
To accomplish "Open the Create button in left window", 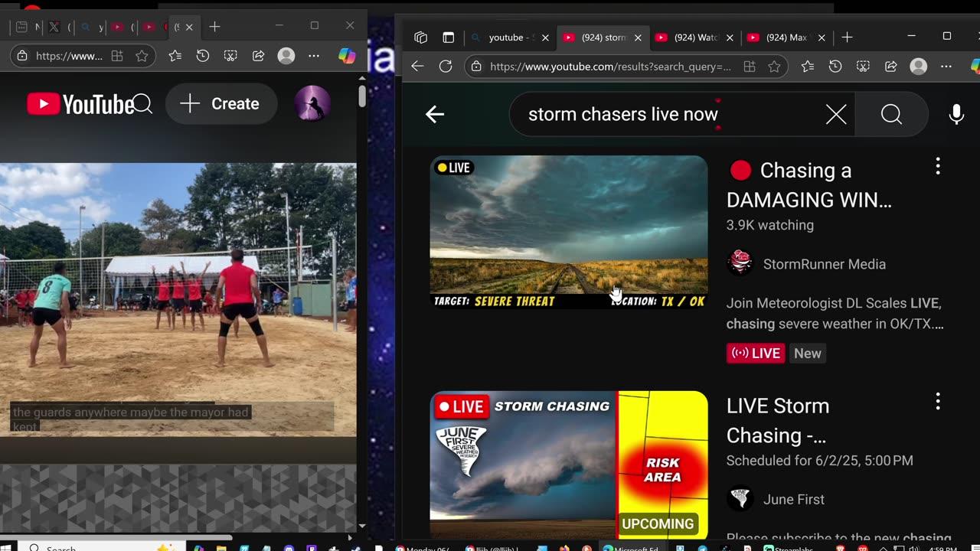I will click(x=220, y=104).
